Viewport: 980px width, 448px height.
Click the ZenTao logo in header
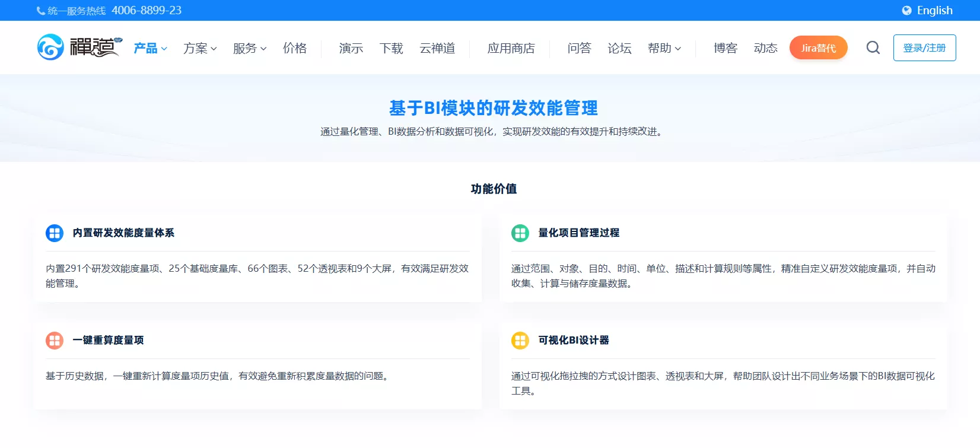click(79, 47)
